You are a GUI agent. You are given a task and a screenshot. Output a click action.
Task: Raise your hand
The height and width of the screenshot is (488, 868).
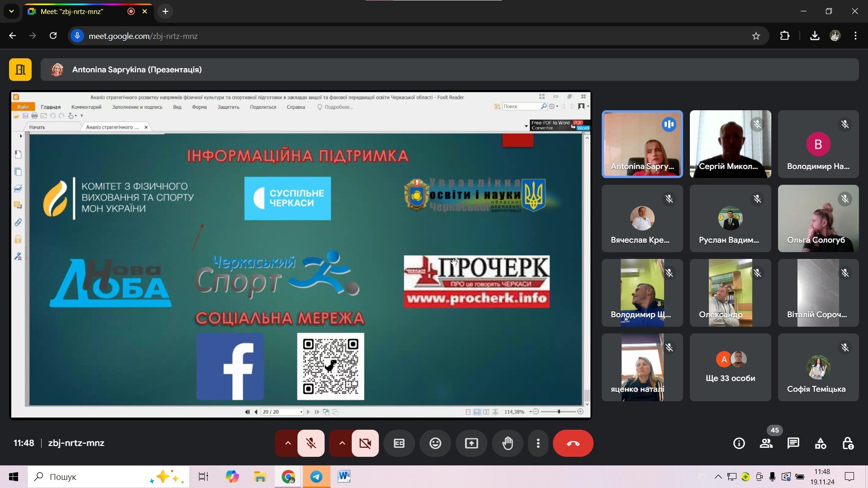pyautogui.click(x=508, y=443)
